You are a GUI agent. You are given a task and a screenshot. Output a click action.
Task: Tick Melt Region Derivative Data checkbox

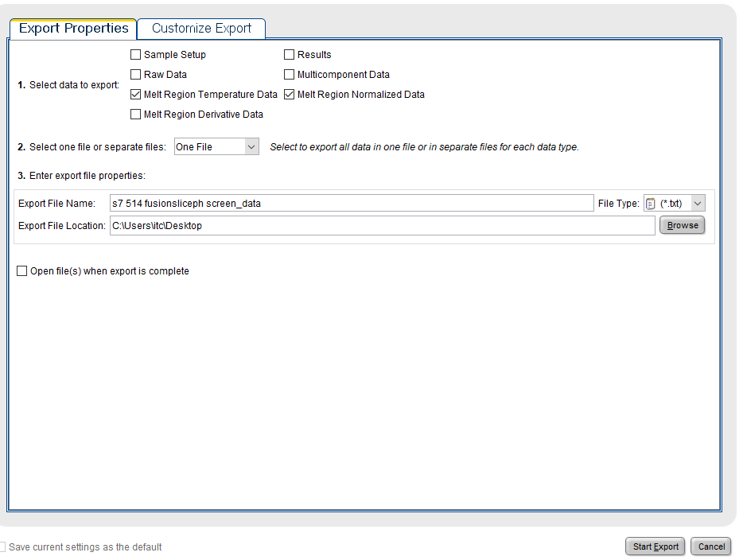click(135, 115)
